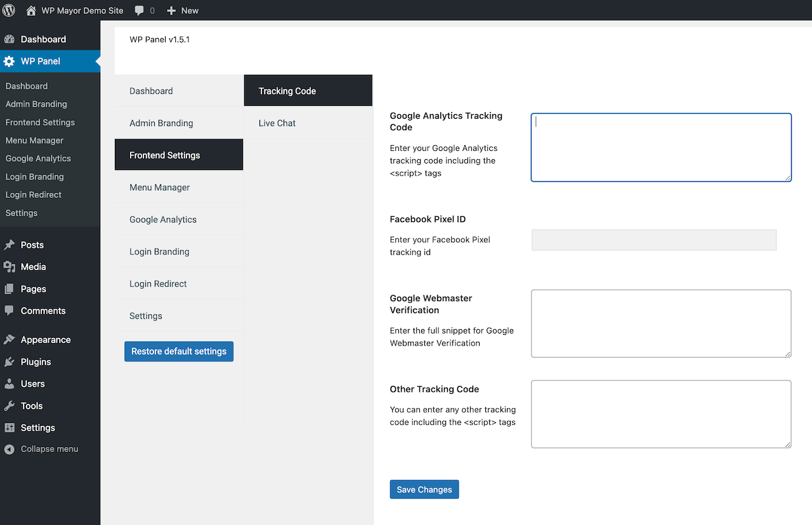The image size is (812, 525).
Task: Open WP Mayor Demo Site link
Action: 82,11
